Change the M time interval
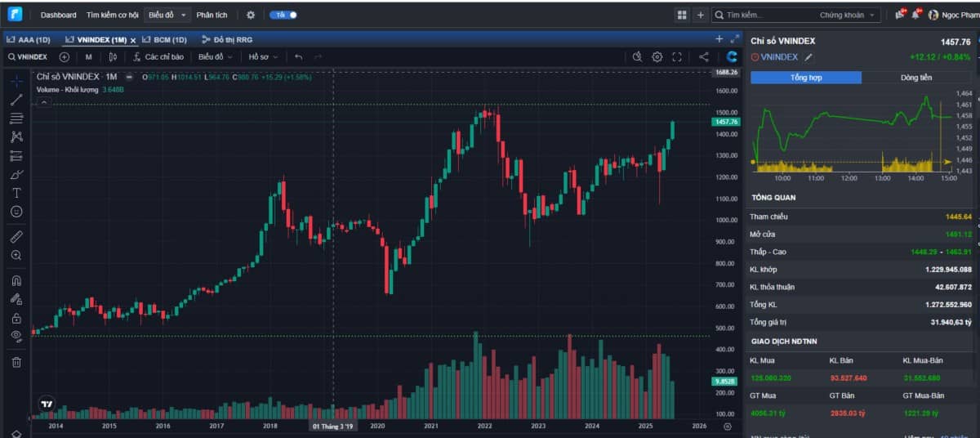Screen dimensions: 980x438 coord(88,57)
